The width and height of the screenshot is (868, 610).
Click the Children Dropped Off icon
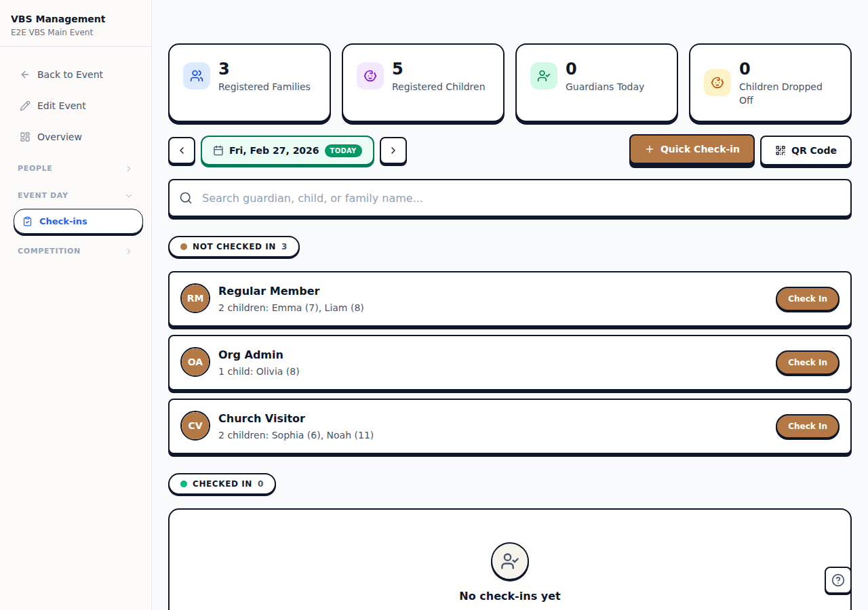point(717,83)
